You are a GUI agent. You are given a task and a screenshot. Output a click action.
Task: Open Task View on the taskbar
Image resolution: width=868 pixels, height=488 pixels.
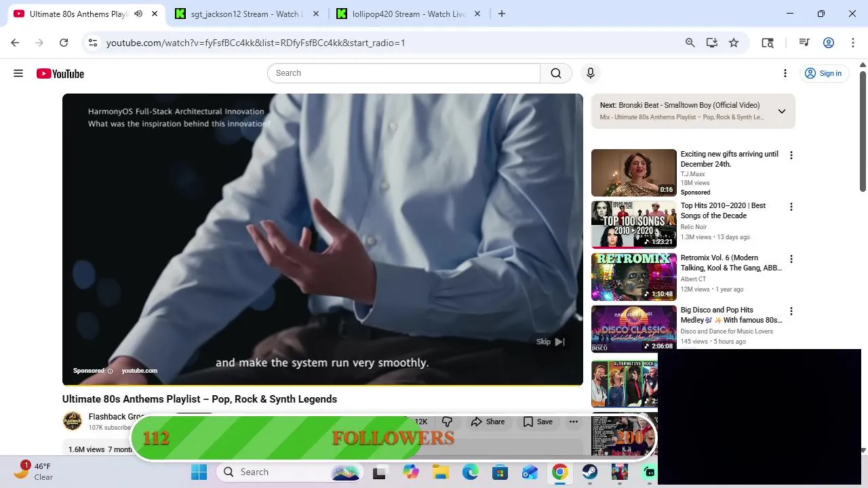tap(380, 472)
